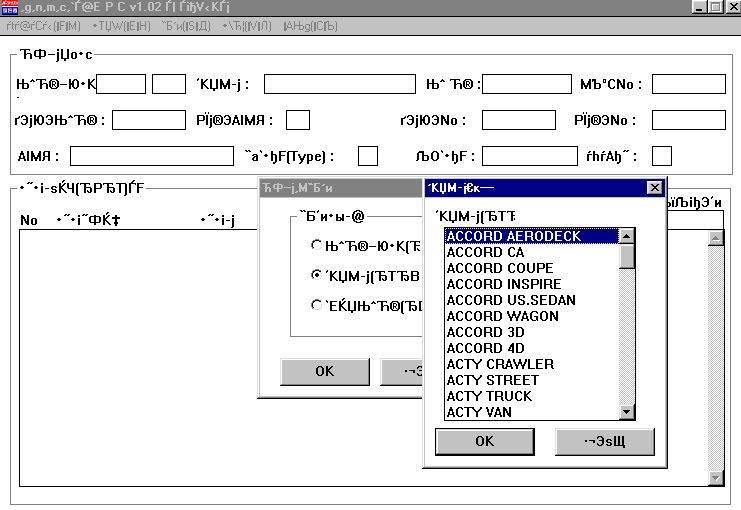The image size is (741, 510).
Task: Click the model list scrollbar thumb
Action: coord(627,256)
